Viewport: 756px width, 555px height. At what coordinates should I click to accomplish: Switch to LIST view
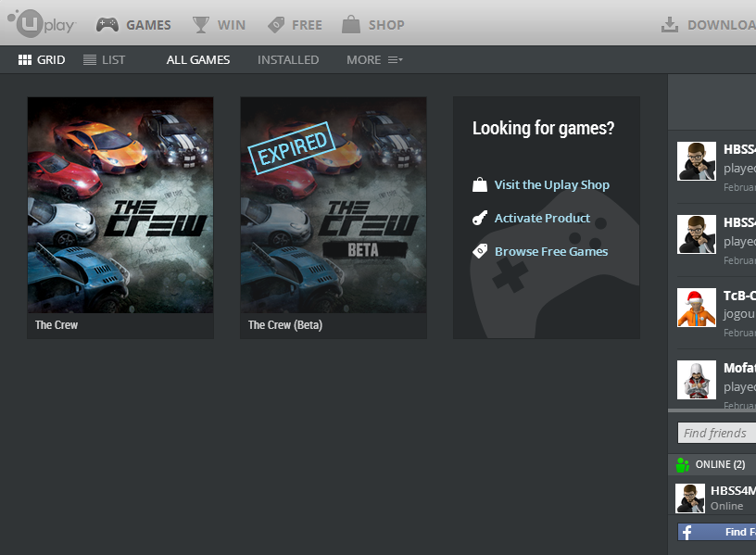[104, 60]
